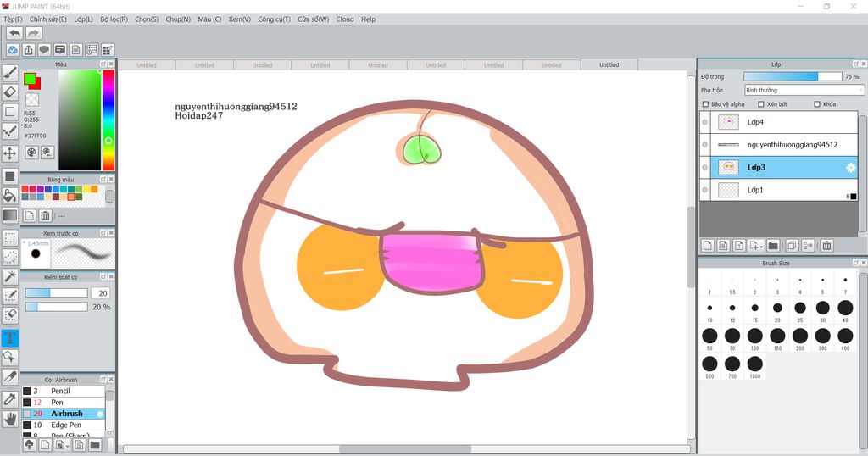Adjust the Độ trong opacity slider

pos(793,76)
